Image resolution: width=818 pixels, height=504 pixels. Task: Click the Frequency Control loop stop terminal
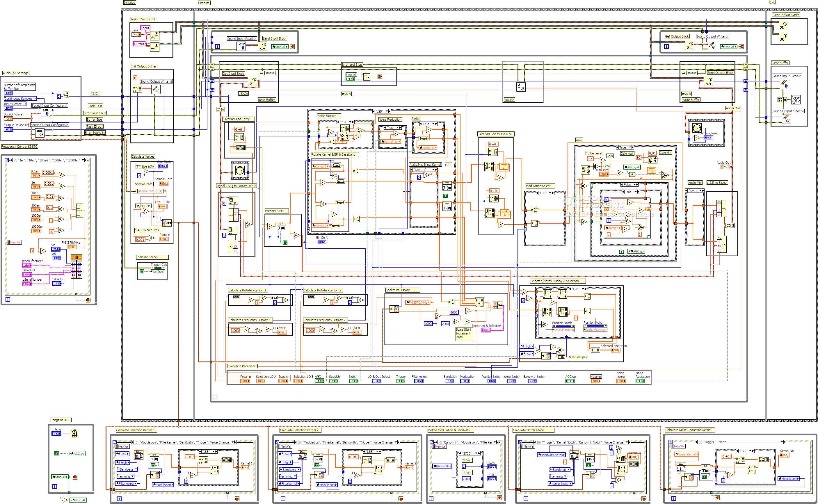coord(88,300)
